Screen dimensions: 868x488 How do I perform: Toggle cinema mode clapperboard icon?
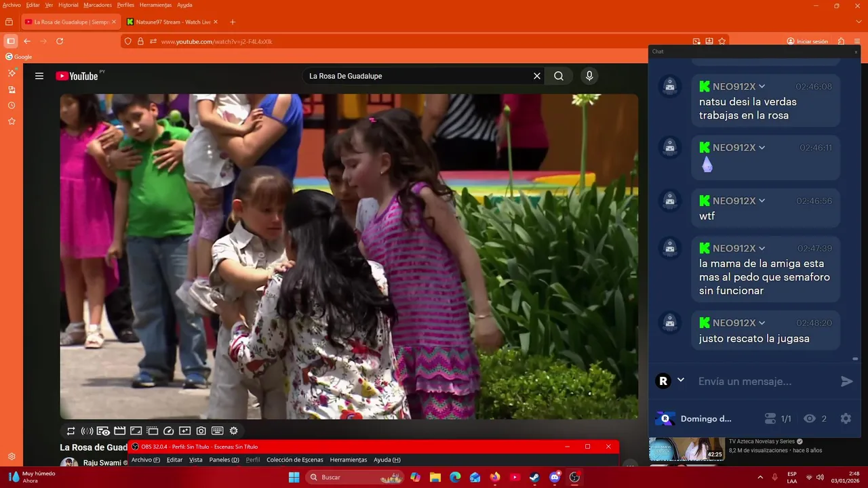point(119,431)
